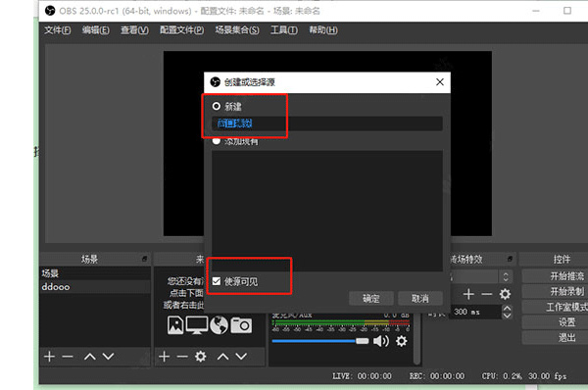Open transition properties gear in 转场特效 panel

pos(505,294)
